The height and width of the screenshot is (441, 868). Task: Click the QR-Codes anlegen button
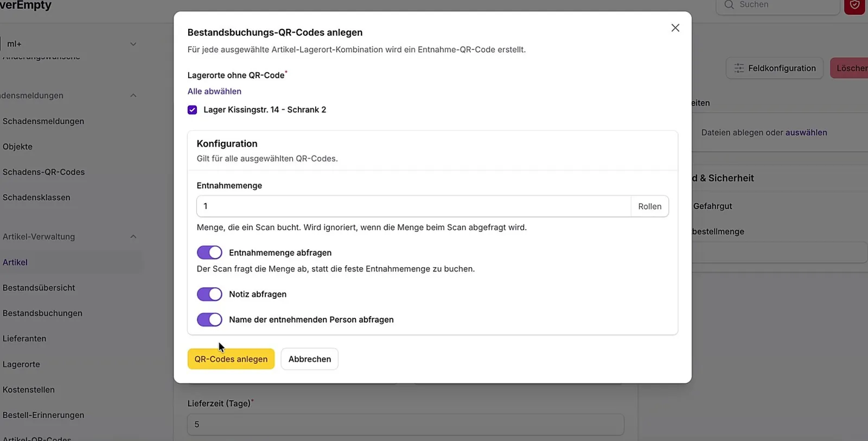[231, 359]
